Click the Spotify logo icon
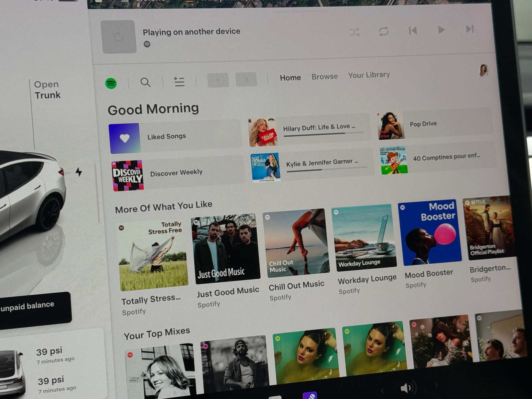Screen dimensions: 532x399 [x=111, y=83]
